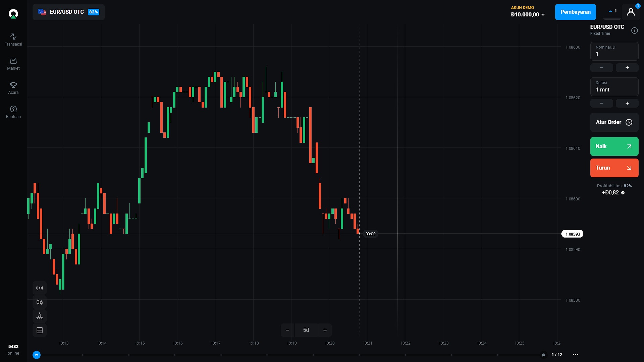Click inside the Nominal amount input field
This screenshot has height=362, width=644.
click(614, 54)
